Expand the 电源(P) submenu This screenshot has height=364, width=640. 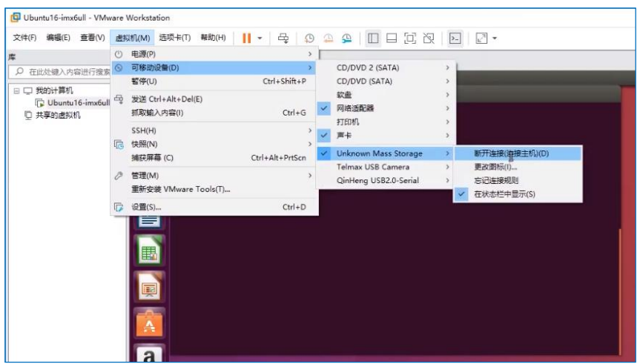(214, 54)
